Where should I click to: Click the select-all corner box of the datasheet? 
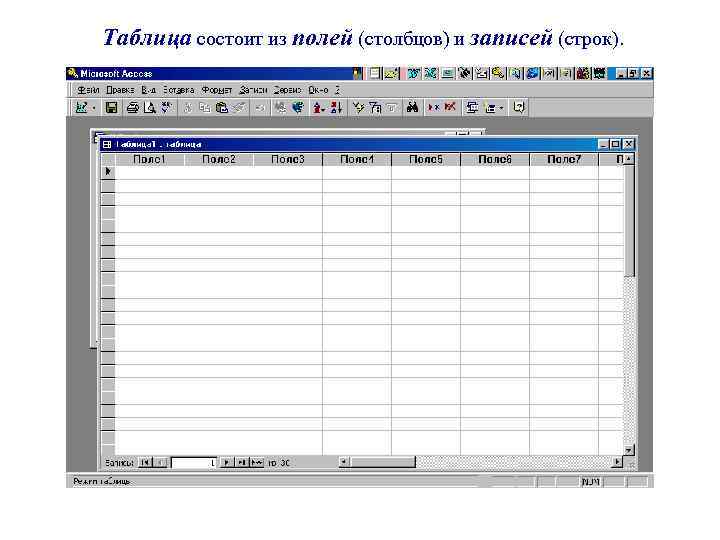pyautogui.click(x=108, y=159)
